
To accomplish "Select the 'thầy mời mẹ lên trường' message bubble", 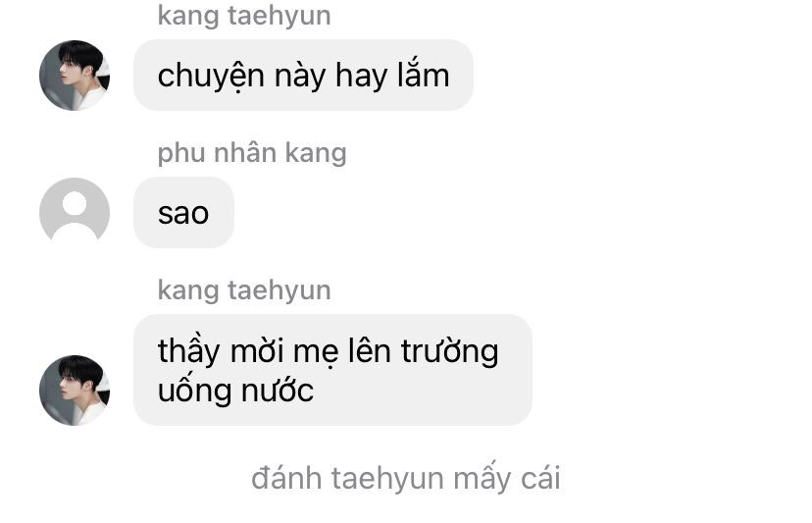I will pos(332,370).
